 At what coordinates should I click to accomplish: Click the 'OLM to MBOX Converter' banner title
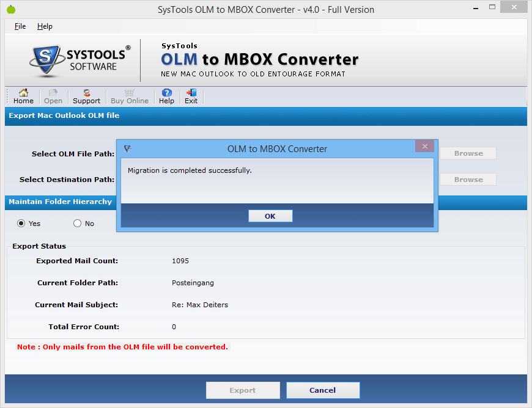click(x=259, y=59)
